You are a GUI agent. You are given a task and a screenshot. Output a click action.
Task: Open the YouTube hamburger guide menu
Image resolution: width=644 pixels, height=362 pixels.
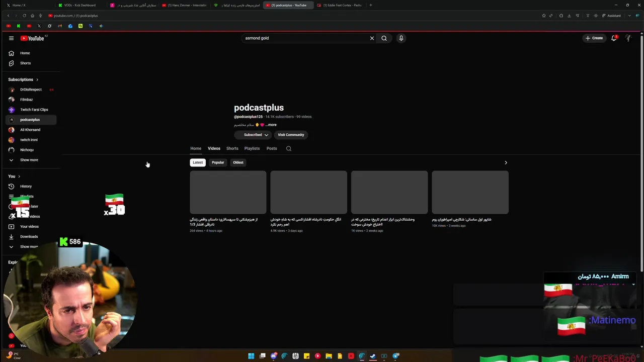pyautogui.click(x=11, y=38)
